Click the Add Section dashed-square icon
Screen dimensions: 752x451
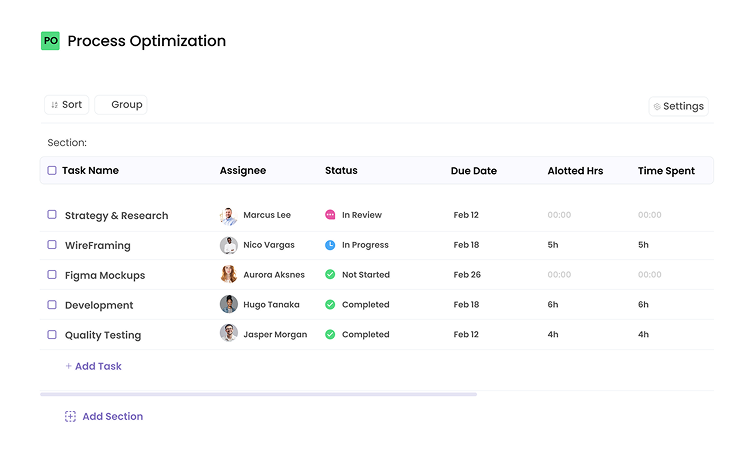point(70,417)
